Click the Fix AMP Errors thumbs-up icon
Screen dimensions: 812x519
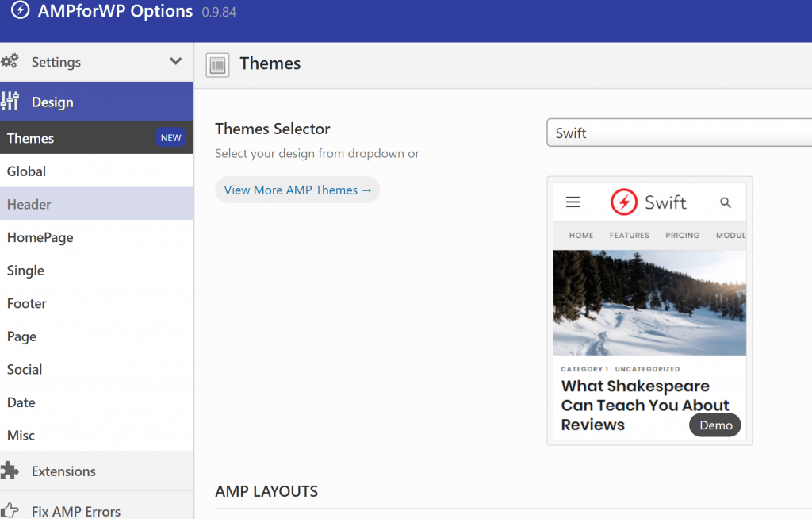[10, 511]
